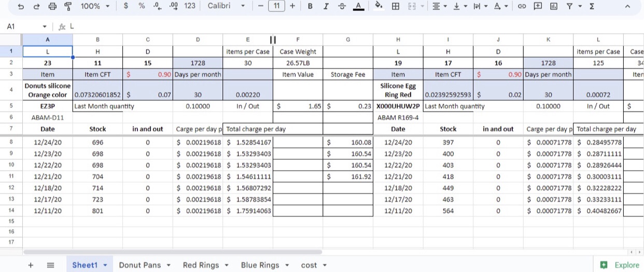Screen dimensions: 644x272
Task: Select column header D
Action: (198, 39)
